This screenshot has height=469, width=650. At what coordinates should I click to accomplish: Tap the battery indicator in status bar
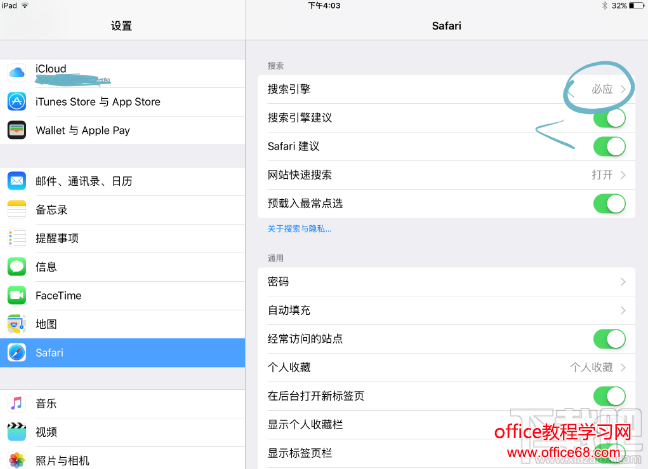(x=637, y=6)
